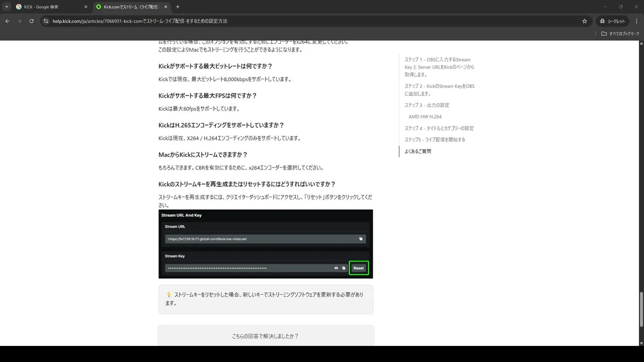Image resolution: width=644 pixels, height=362 pixels.
Task: Open a new browser tab
Action: click(x=178, y=7)
